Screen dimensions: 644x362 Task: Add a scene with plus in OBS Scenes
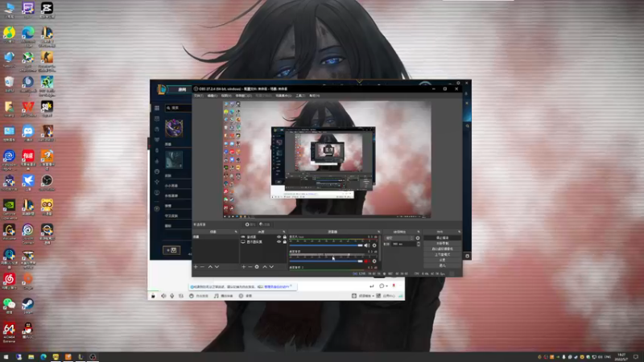point(196,267)
